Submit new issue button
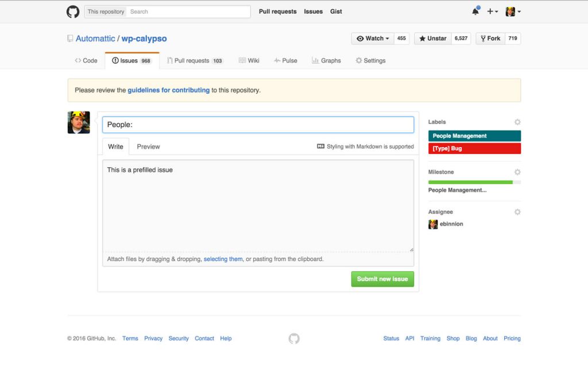The height and width of the screenshot is (368, 588). click(x=382, y=279)
